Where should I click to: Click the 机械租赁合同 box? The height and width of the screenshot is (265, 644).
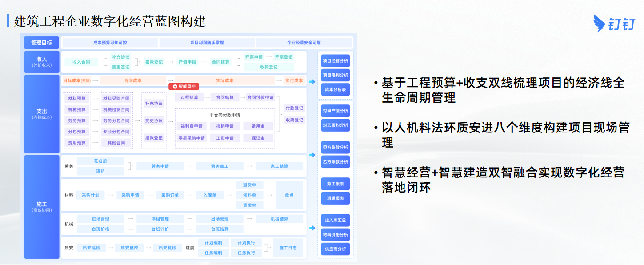pyautogui.click(x=116, y=109)
